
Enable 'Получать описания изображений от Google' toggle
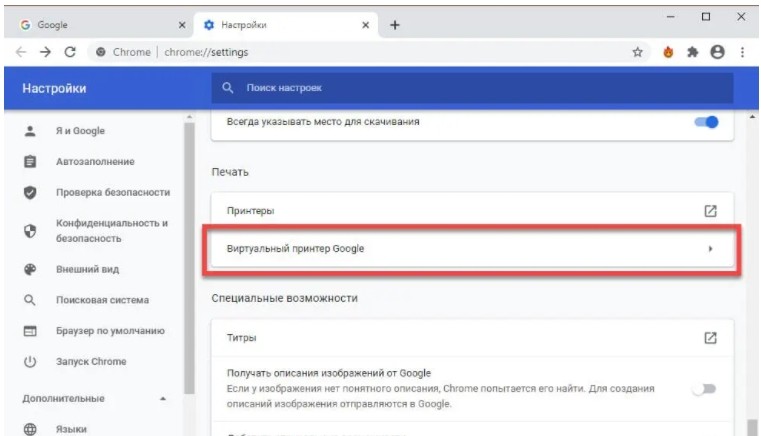click(704, 388)
